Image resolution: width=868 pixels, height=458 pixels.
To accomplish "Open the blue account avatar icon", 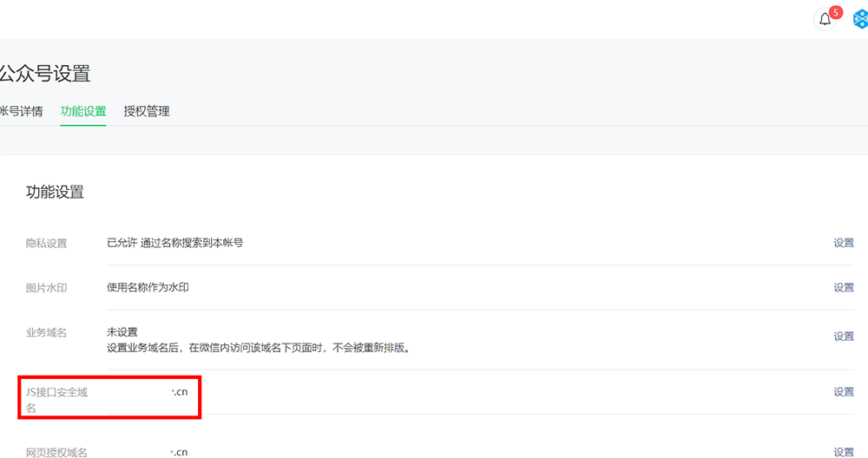I will 861,20.
